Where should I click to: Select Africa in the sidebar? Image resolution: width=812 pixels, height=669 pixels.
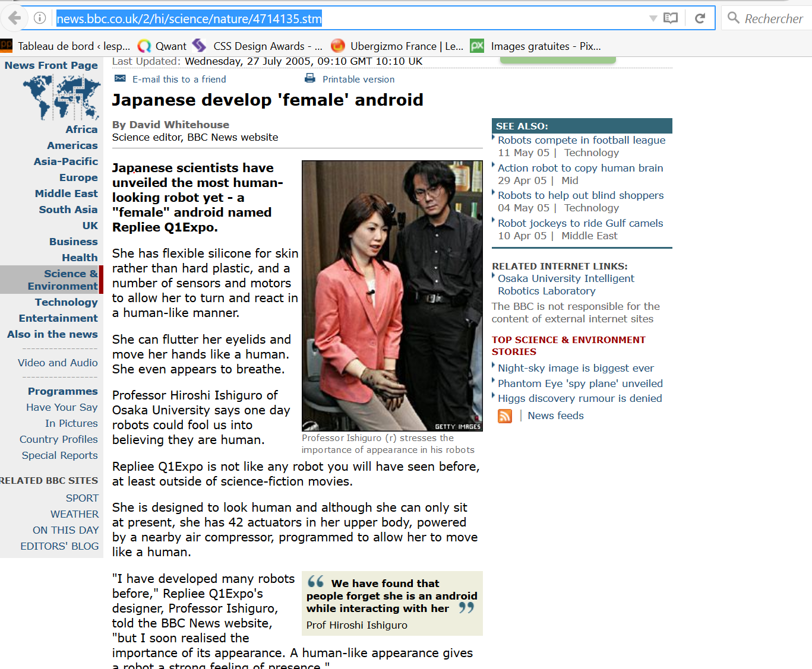click(81, 129)
